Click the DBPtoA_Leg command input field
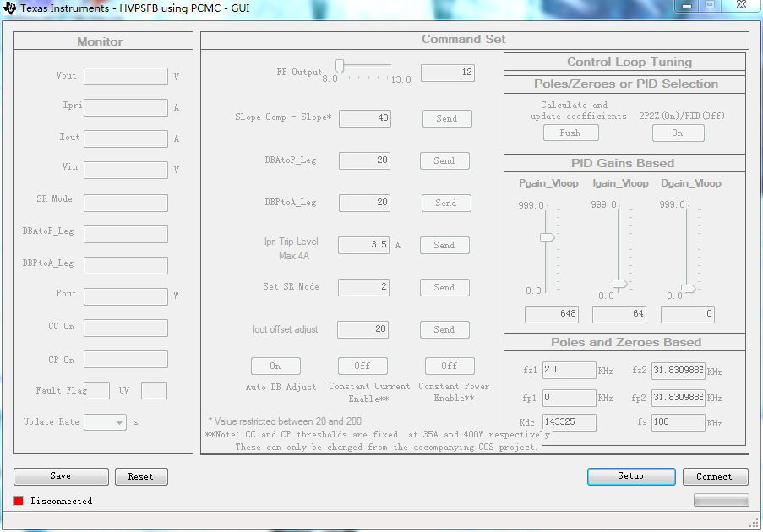Image resolution: width=763 pixels, height=532 pixels. (x=364, y=203)
